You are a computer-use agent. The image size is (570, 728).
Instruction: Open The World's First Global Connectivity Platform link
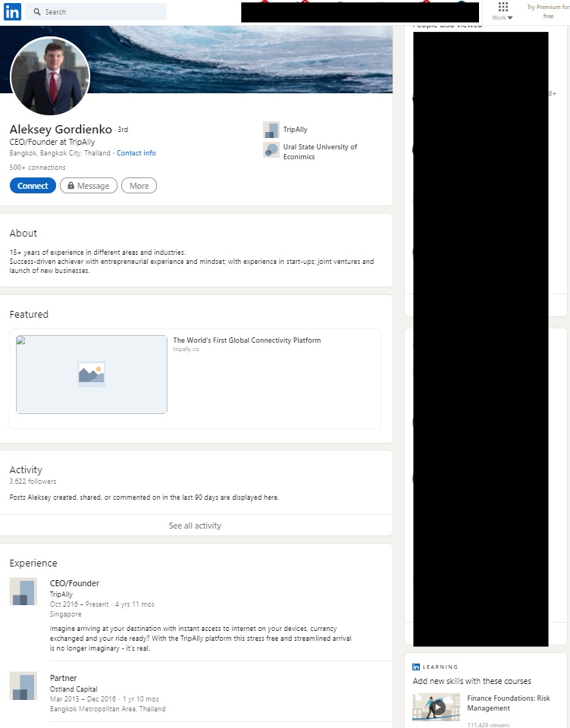point(246,340)
